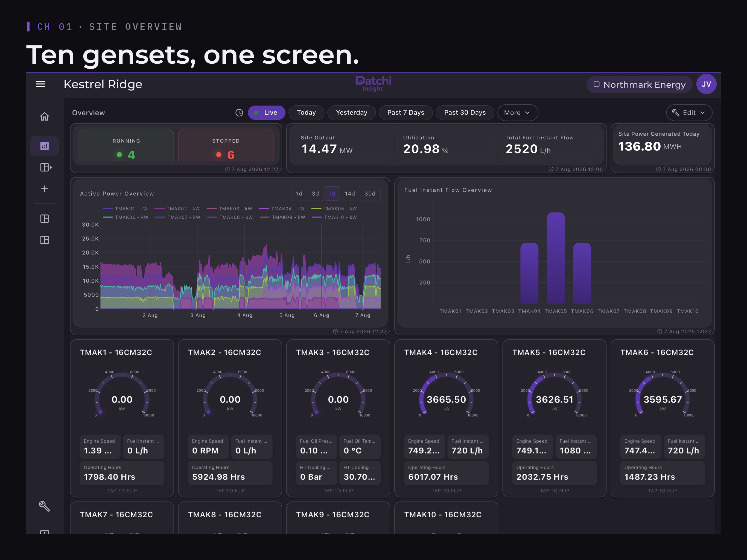Tap to flip the TMAK2 card
The height and width of the screenshot is (560, 747).
[230, 491]
